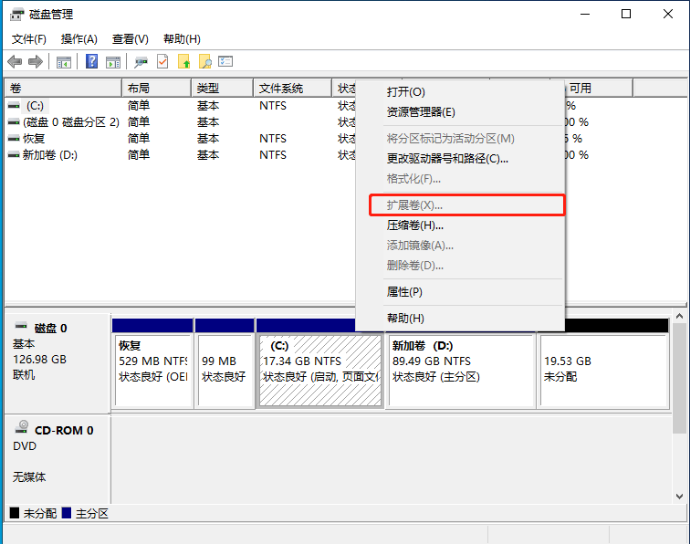Click the folder search magnifier toolbar icon
Image resolution: width=690 pixels, height=544 pixels.
click(205, 62)
